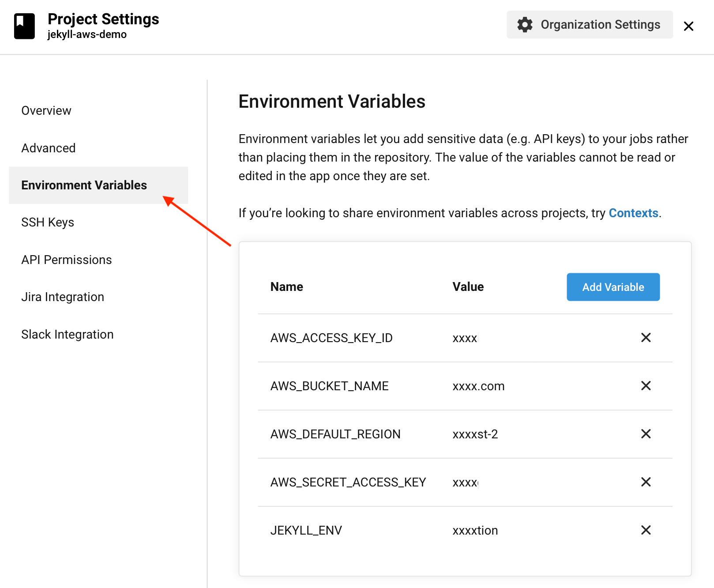Click the jekyll-aws-demo project name
714x588 pixels.
pos(86,34)
